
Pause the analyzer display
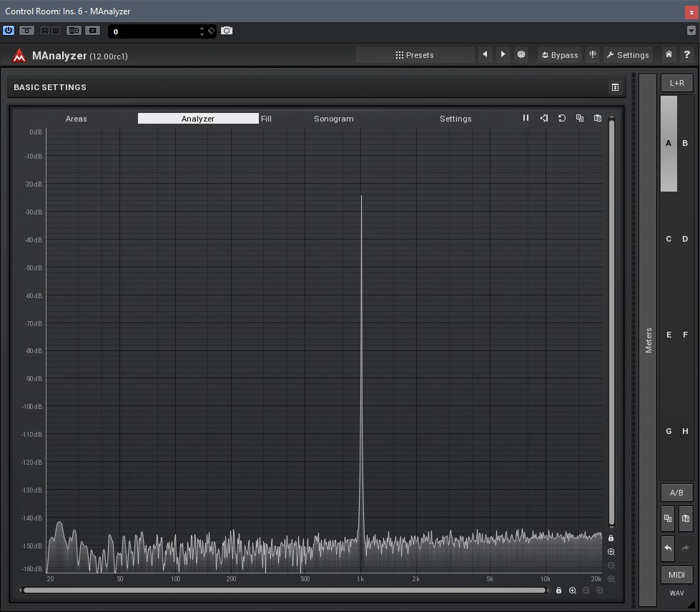point(526,118)
